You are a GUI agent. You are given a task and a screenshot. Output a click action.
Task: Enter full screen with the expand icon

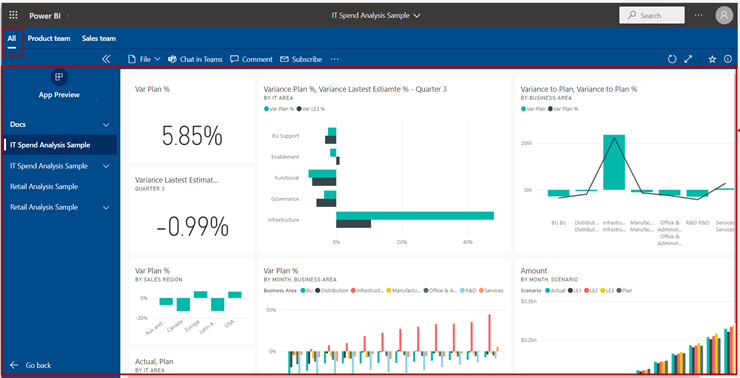(x=688, y=59)
